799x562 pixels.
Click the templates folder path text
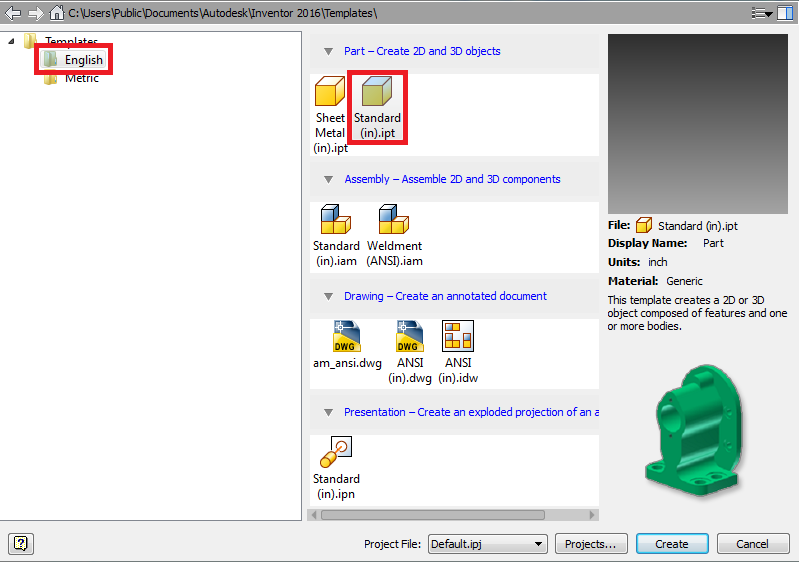[223, 13]
